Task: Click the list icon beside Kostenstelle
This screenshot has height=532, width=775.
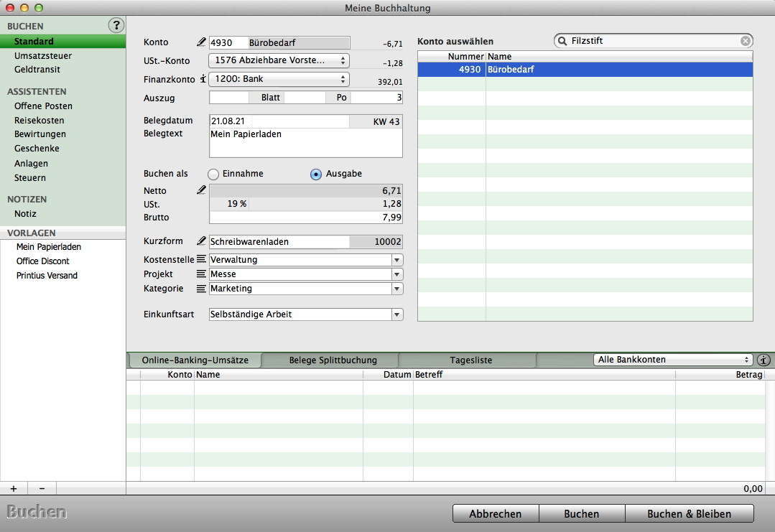Action: pos(202,259)
